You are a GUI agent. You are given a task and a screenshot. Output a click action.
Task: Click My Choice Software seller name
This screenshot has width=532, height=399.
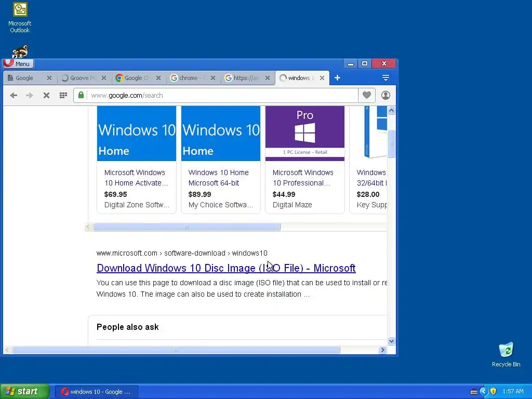pos(220,205)
